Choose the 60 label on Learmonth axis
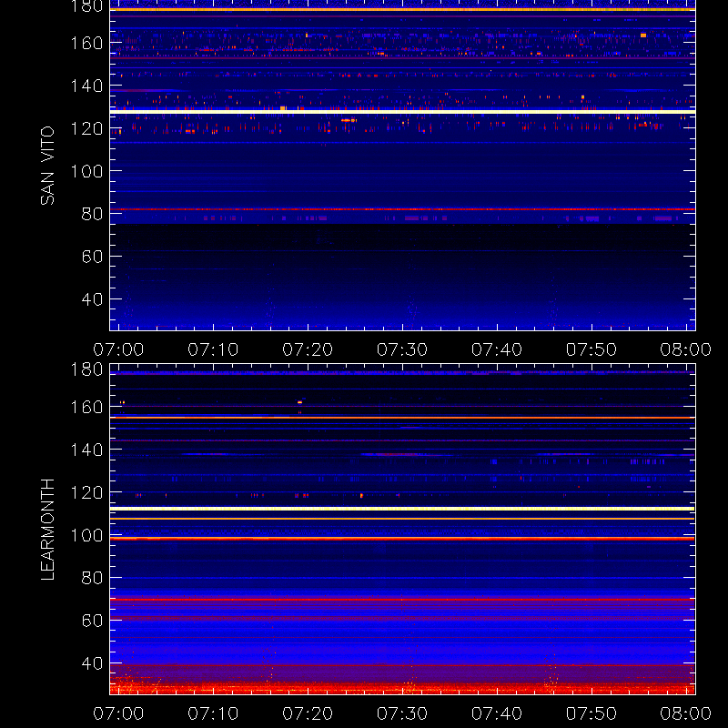The height and width of the screenshot is (728, 728). pyautogui.click(x=92, y=621)
